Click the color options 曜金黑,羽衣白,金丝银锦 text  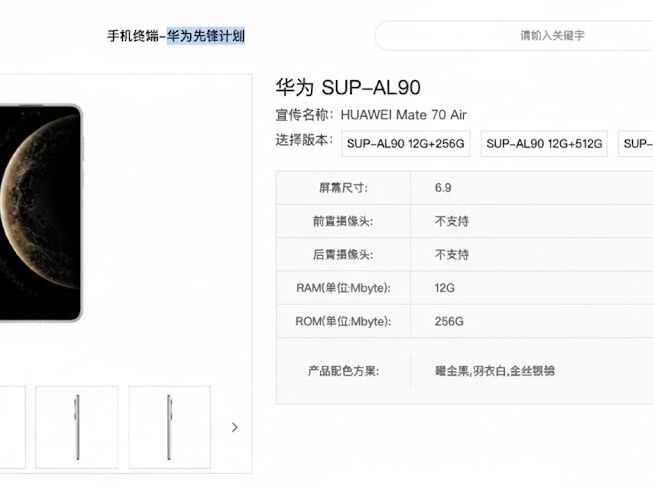(494, 371)
